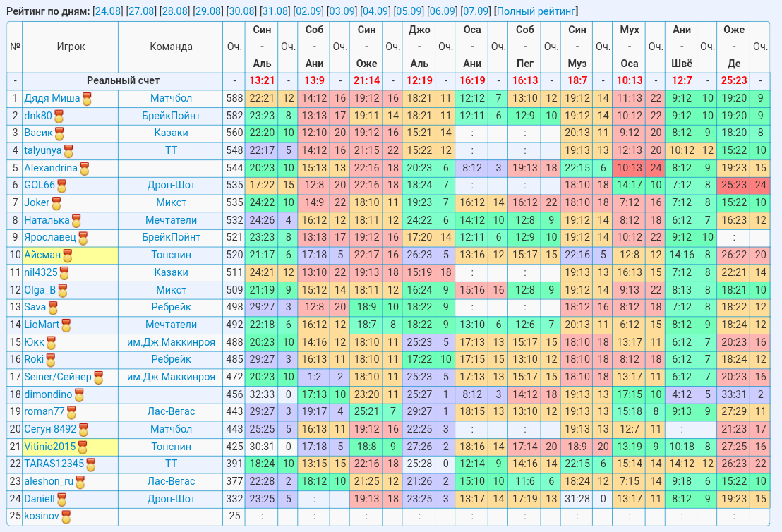The height and width of the screenshot is (532, 782).
Task: Click the medal icon next to Дядя Миша
Action: tap(87, 99)
